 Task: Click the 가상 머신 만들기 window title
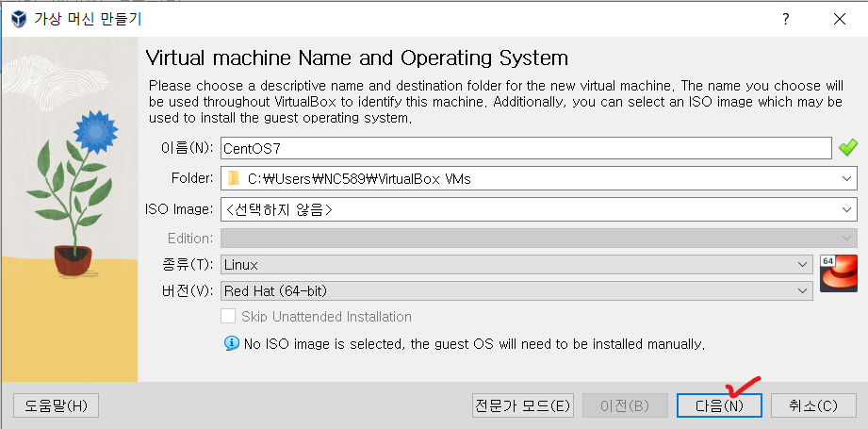click(88, 20)
